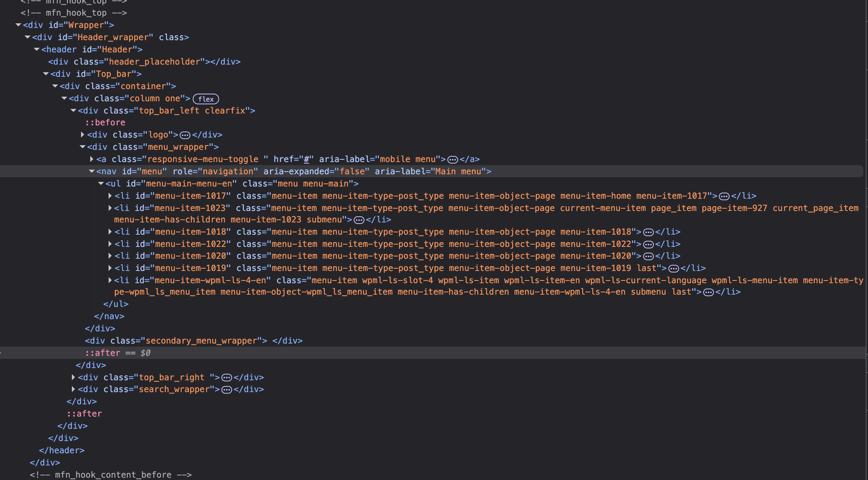Expand ellipsis in responsive-menu-toggle anchor

(453, 160)
